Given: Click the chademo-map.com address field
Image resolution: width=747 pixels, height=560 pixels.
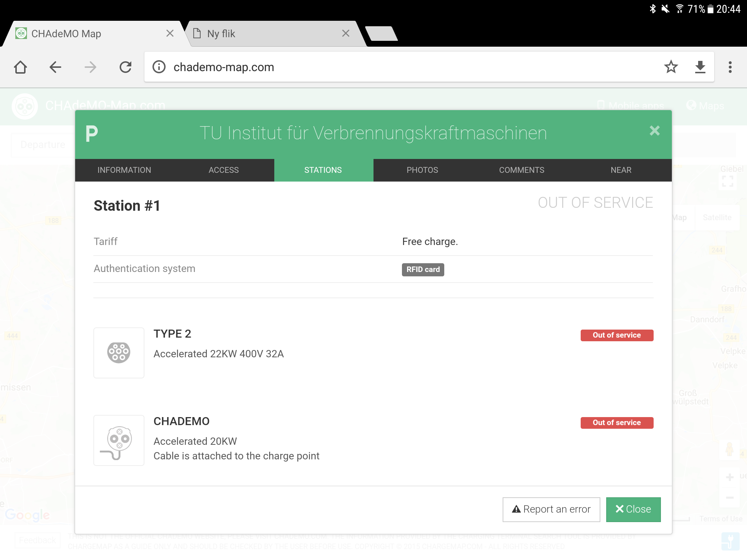Looking at the screenshot, I should point(401,67).
